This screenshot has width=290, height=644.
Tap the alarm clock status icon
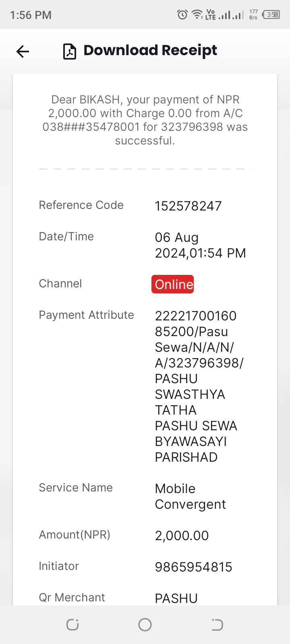point(182,15)
